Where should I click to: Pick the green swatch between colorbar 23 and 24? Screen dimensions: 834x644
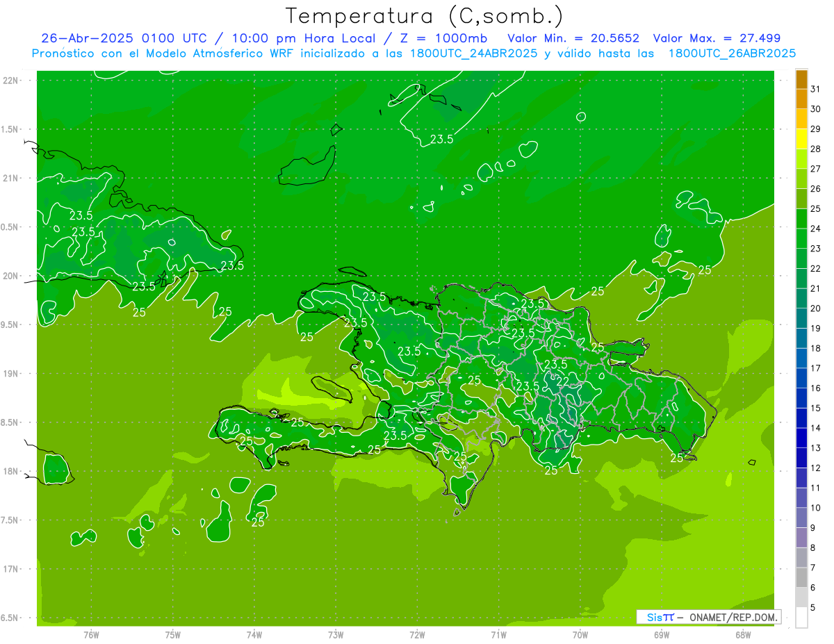point(801,238)
